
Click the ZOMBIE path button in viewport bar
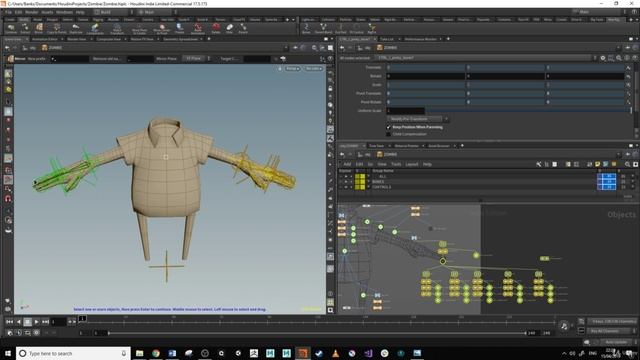point(52,48)
